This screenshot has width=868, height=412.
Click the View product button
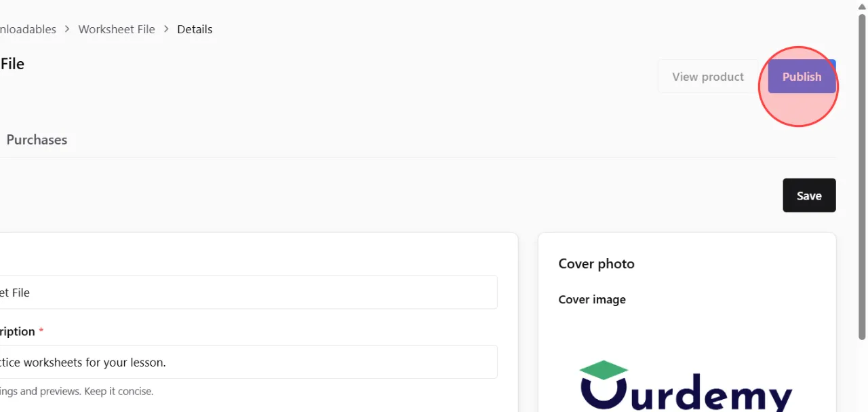(708, 77)
